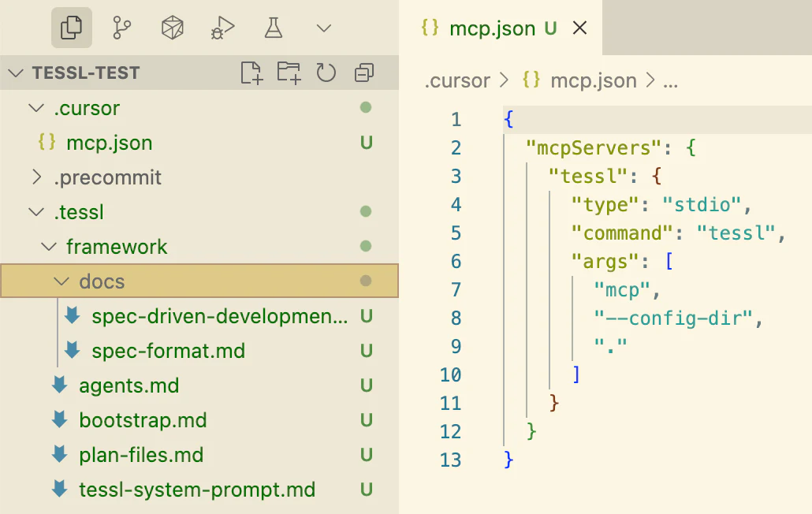Collapse the framework folder
Image resolution: width=812 pixels, height=514 pixels.
[x=49, y=247]
